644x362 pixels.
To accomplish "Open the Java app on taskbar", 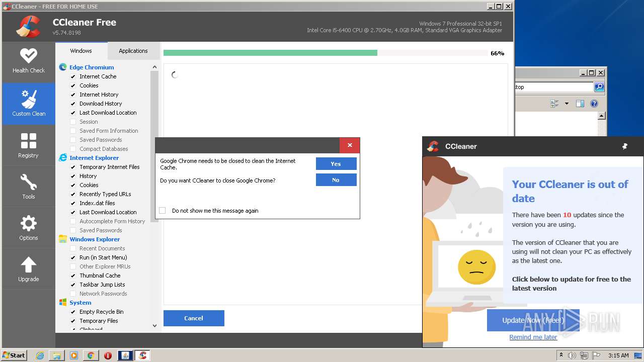I will coord(125,355).
